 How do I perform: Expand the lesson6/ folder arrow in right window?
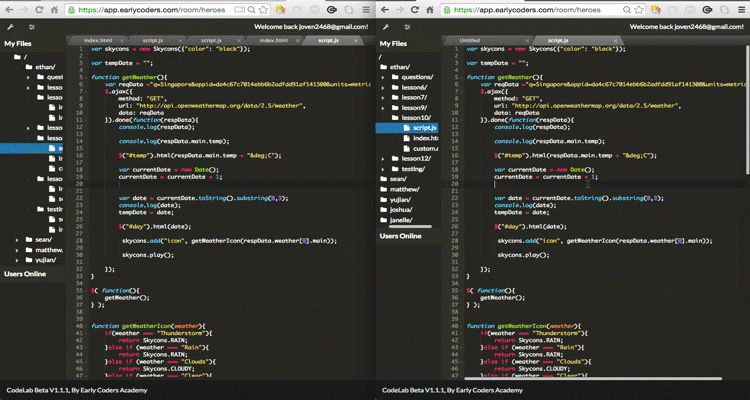coord(383,87)
